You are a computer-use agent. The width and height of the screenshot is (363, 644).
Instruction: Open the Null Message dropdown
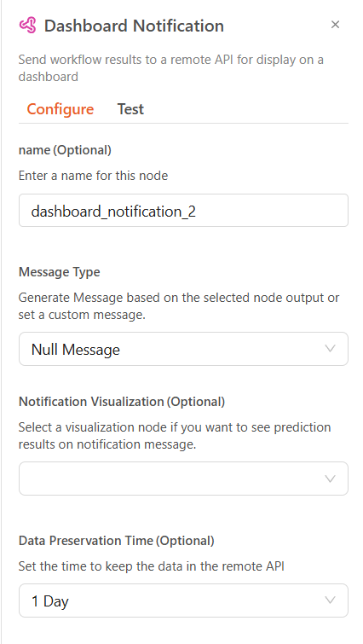click(183, 349)
